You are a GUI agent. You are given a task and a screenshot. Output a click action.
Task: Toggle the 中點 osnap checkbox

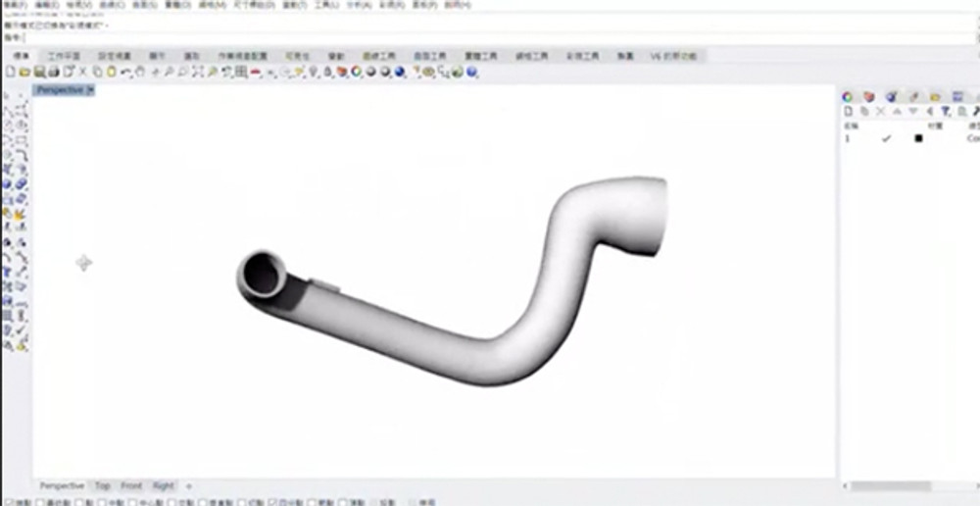click(102, 502)
